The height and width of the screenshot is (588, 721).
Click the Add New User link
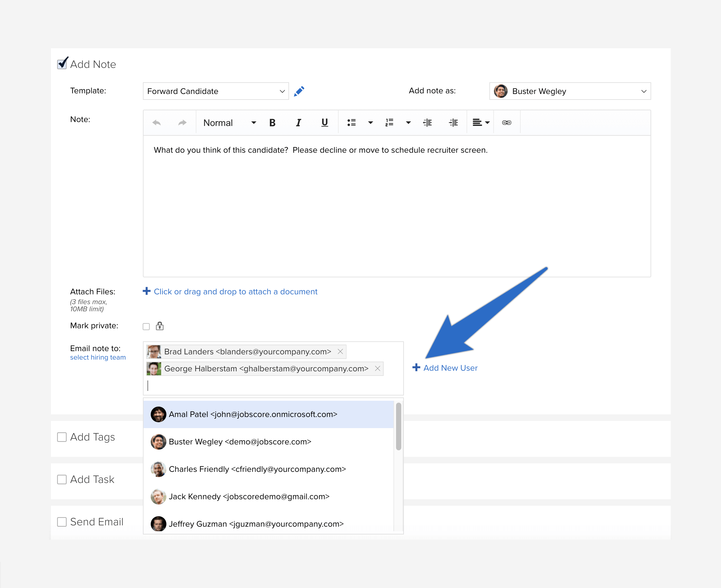(445, 368)
